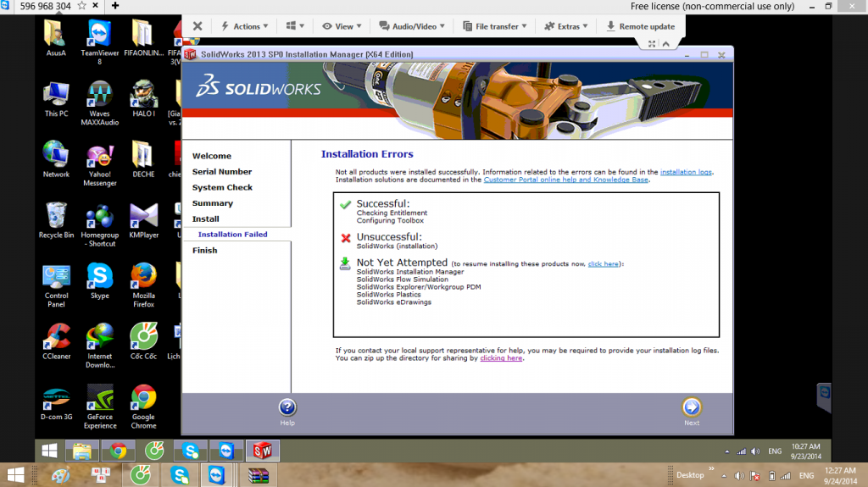Open the TeamViewer Actions dropdown
The height and width of the screenshot is (487, 868).
[x=245, y=26]
